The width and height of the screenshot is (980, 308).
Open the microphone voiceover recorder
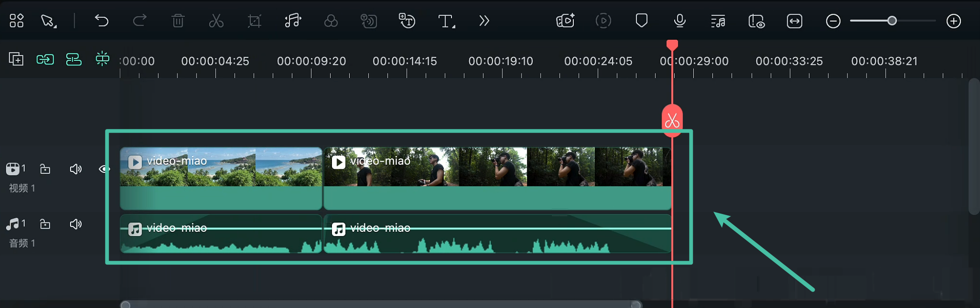pyautogui.click(x=680, y=21)
